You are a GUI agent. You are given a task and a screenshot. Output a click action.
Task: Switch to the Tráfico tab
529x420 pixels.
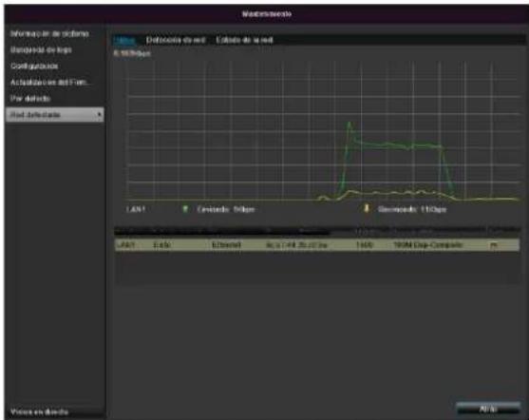(x=125, y=41)
